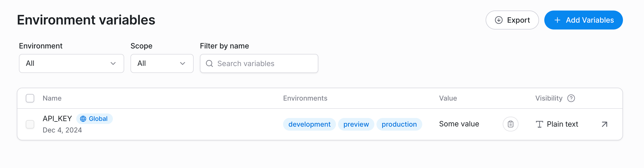Viewport: 644px width, 168px height.
Task: Click the Environment dropdown chevron arrow
Action: (x=113, y=63)
